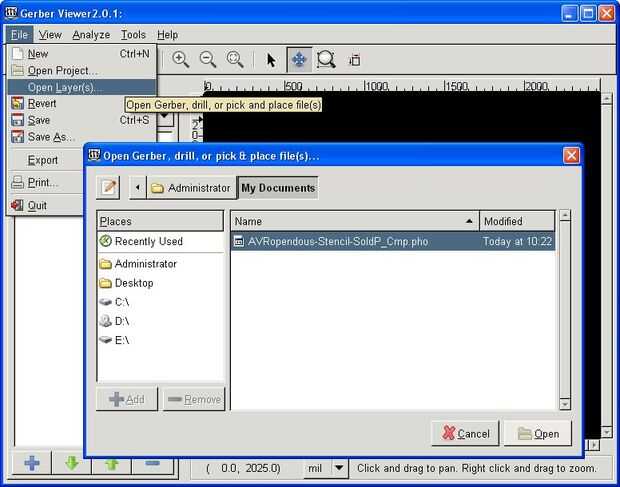Toggle the type-a-file-name pencil button

pos(108,187)
